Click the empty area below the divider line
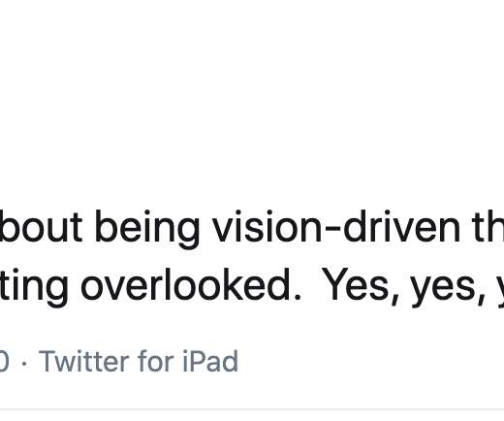504x421 pixels. (252, 416)
